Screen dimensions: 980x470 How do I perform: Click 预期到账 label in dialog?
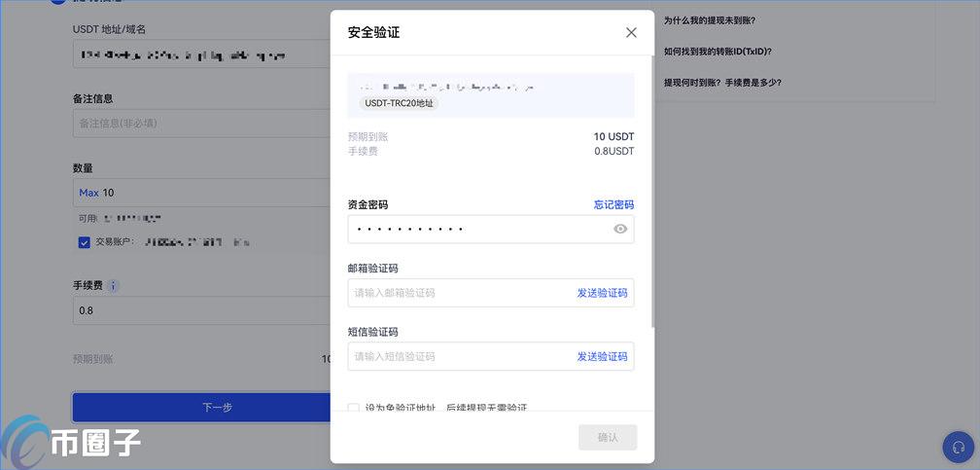[368, 137]
